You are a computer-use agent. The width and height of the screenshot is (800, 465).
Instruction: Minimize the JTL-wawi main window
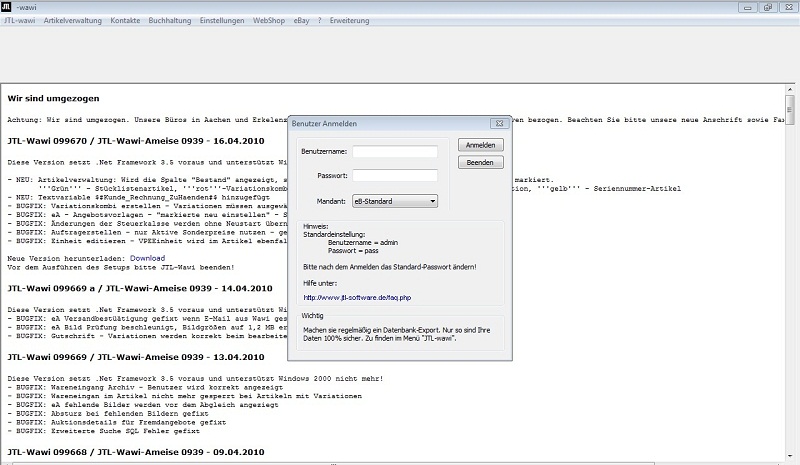tap(747, 7)
